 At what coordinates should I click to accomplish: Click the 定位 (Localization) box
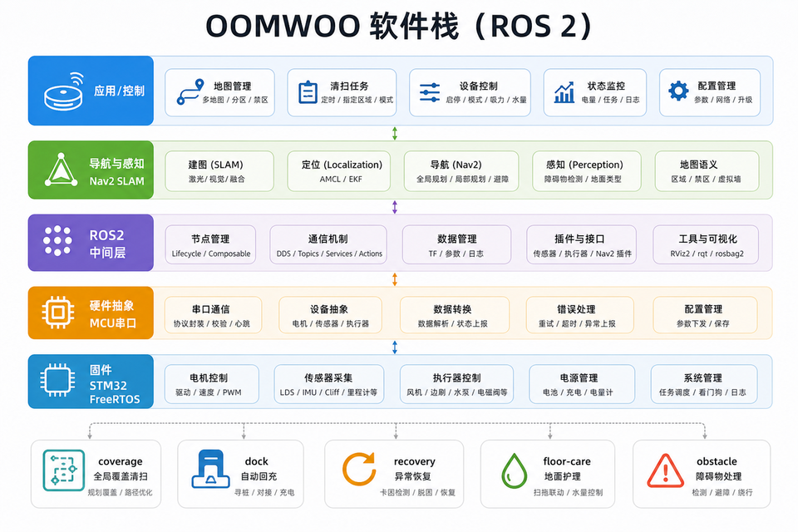pos(339,171)
